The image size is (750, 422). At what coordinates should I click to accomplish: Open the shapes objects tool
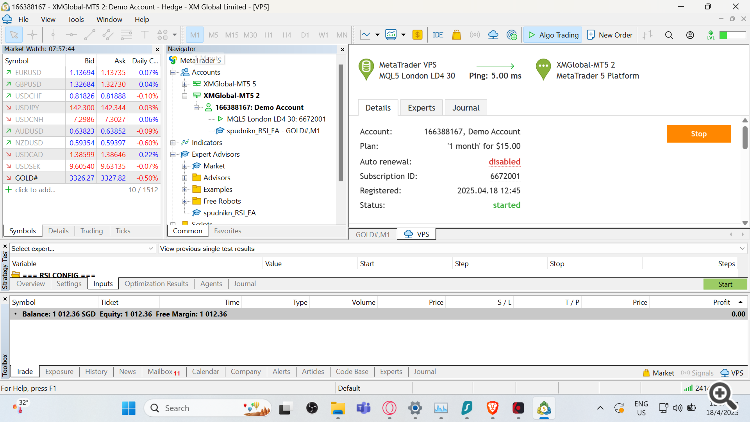163,35
